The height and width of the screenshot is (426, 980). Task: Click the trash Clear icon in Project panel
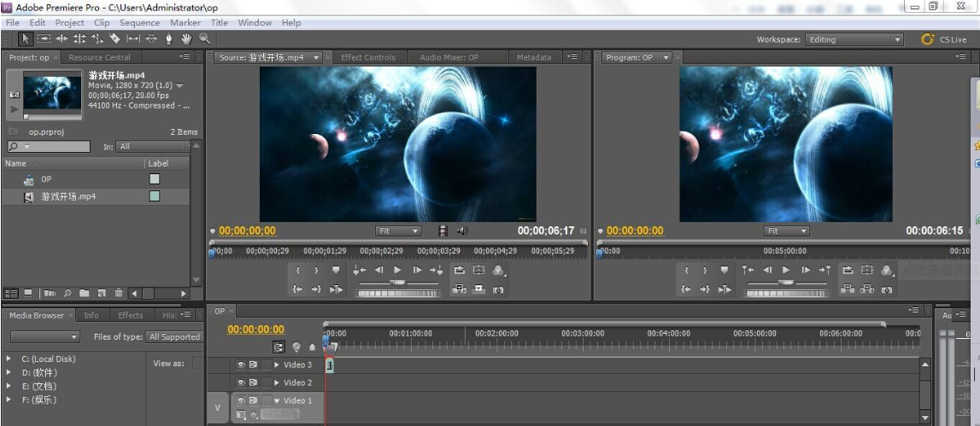(x=119, y=293)
